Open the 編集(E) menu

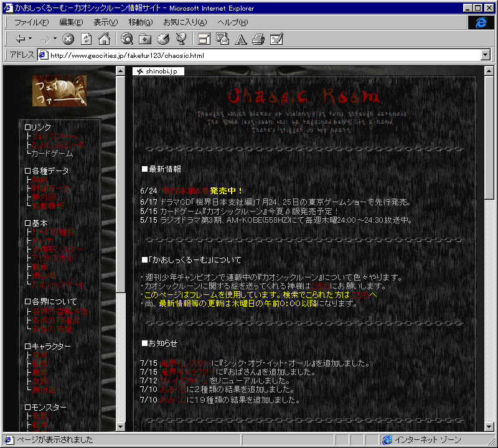[71, 22]
